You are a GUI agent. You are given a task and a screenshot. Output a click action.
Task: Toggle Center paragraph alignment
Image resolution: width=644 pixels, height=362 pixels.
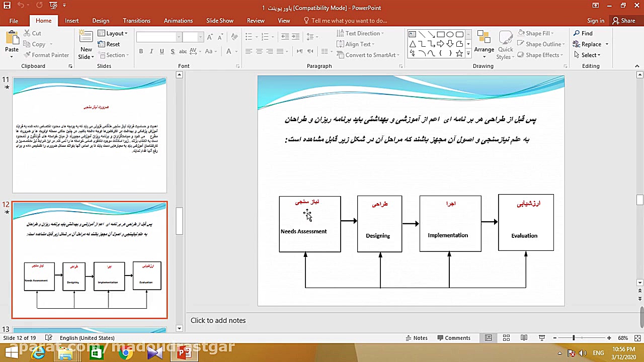pos(259,51)
